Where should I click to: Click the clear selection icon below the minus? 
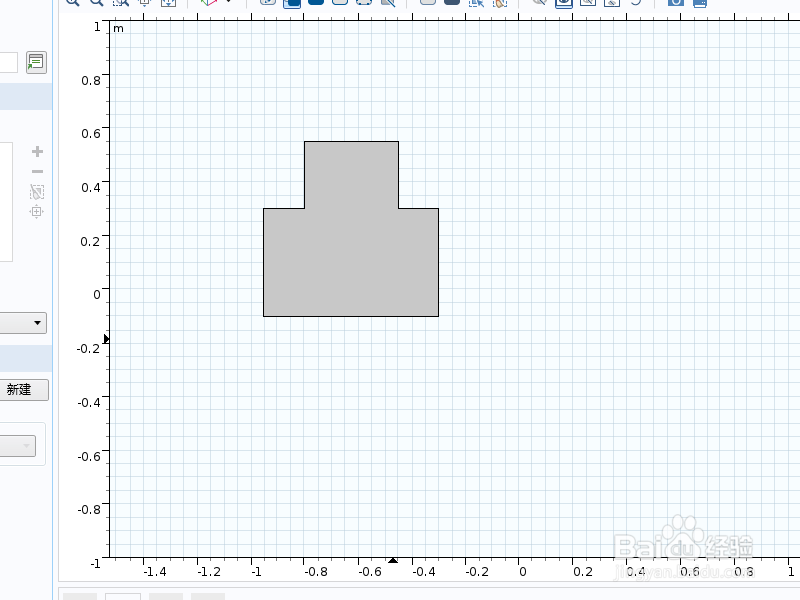tap(37, 192)
